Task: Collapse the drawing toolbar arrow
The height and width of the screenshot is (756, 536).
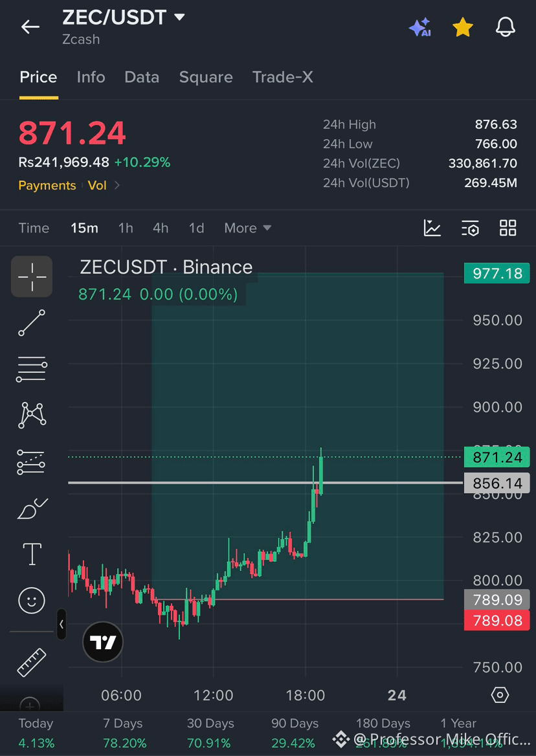Action: pos(61,625)
